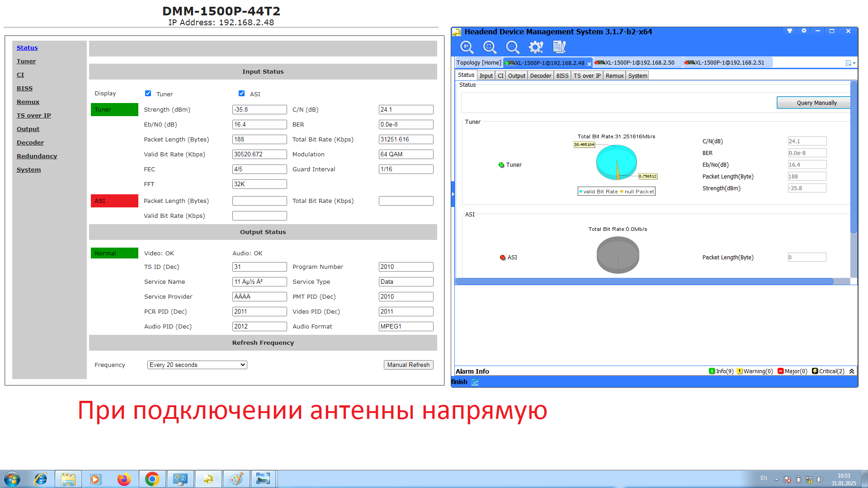Viewport: 868px width, 488px height.
Task: Uncheck the Tuner display checkbox
Action: (148, 94)
